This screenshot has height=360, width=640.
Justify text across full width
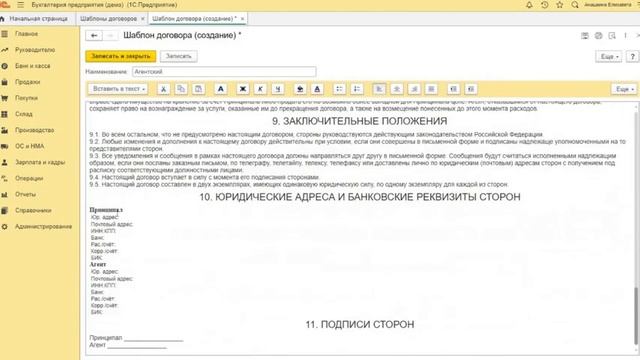click(431, 89)
